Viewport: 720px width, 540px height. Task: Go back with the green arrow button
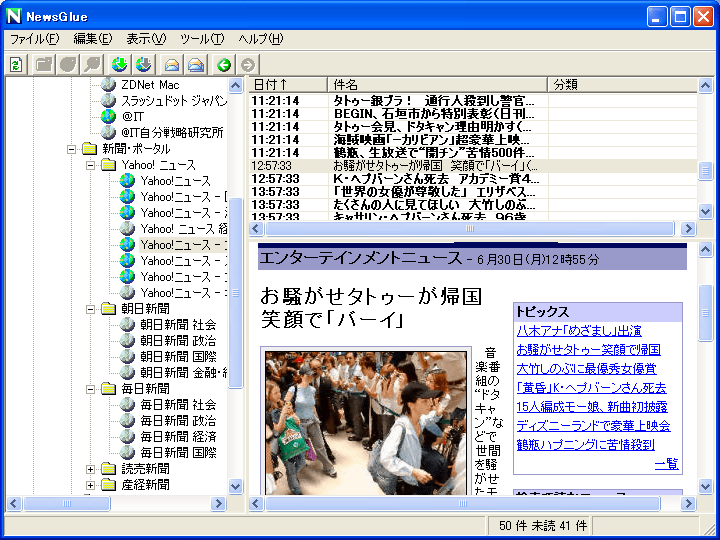pos(224,65)
